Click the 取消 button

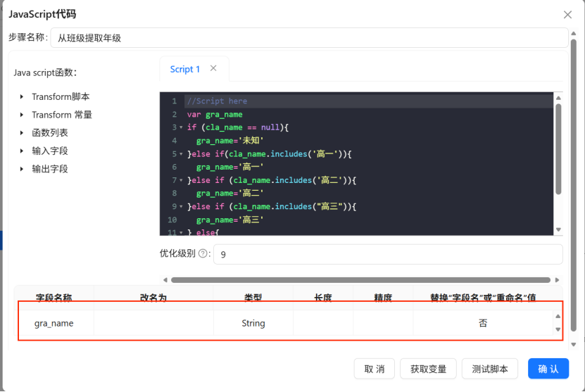coord(375,369)
